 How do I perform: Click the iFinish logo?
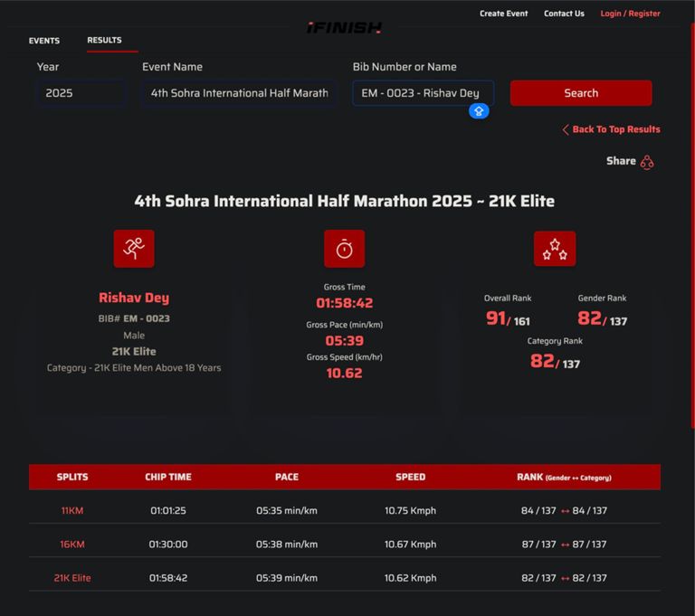point(344,27)
